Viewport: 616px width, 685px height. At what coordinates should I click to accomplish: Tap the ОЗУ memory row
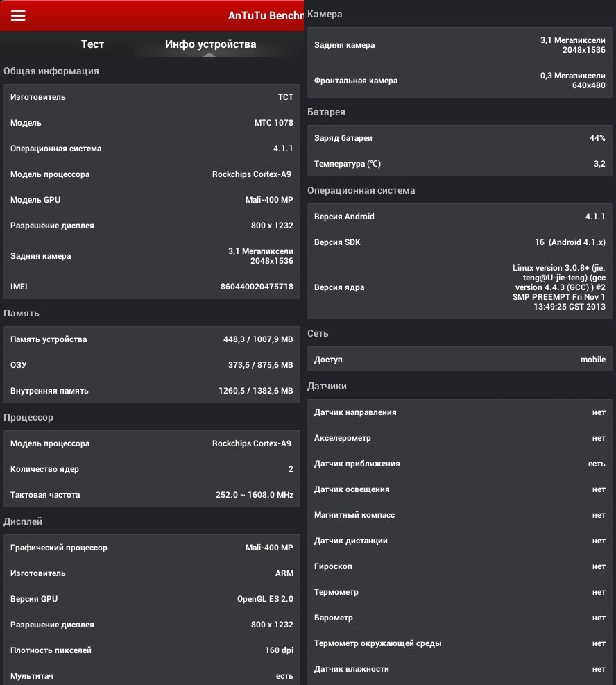[151, 365]
